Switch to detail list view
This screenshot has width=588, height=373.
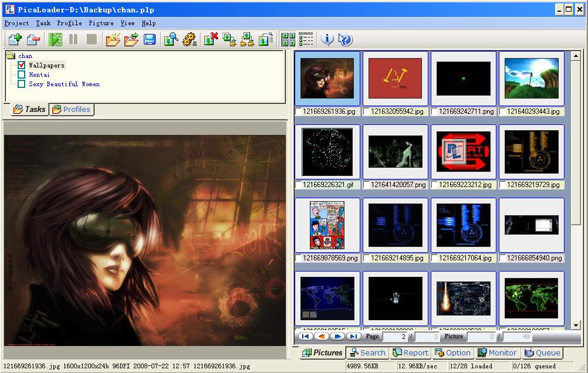click(x=306, y=39)
